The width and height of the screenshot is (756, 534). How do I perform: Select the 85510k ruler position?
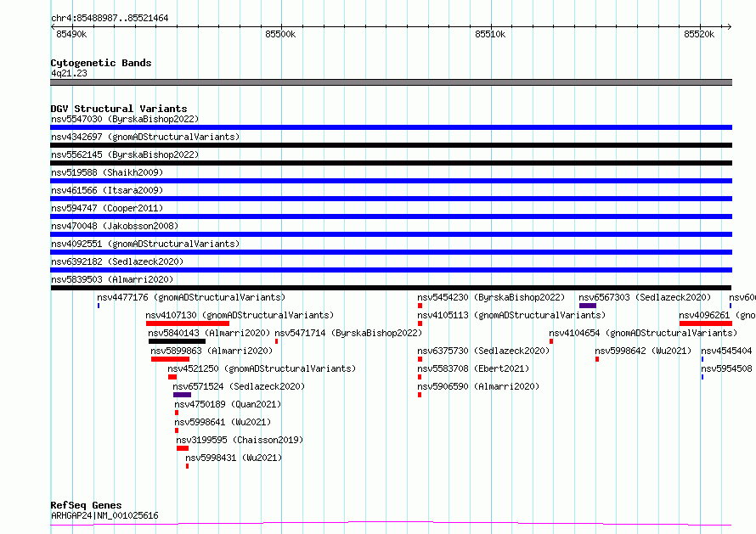490,34
